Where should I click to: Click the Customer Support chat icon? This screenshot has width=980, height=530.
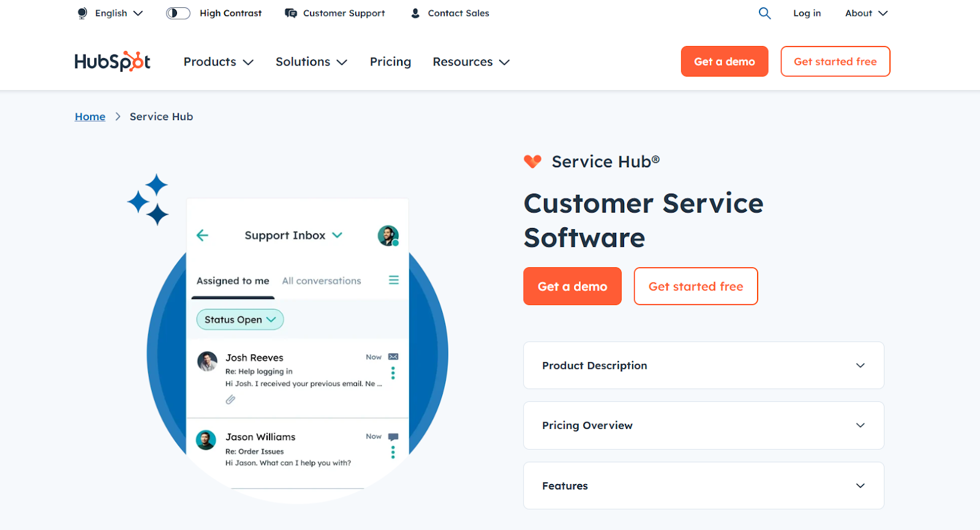click(291, 13)
